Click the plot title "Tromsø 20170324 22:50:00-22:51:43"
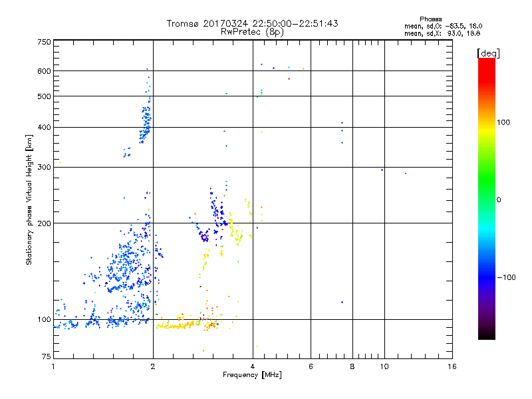Viewport: 532px width, 399px height. pos(252,23)
